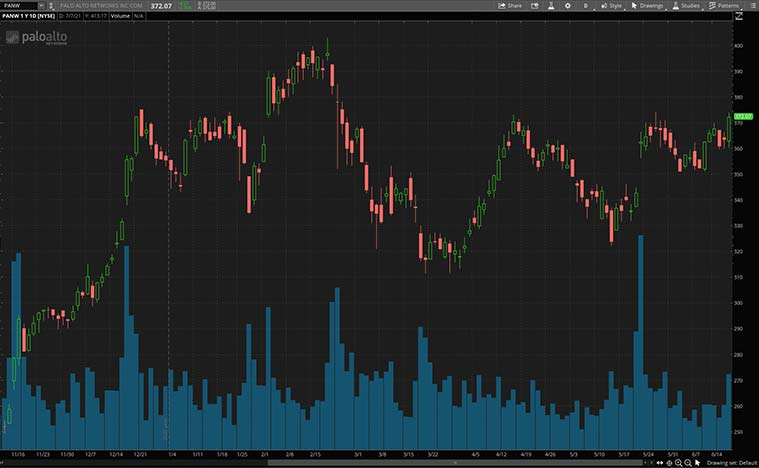The width and height of the screenshot is (759, 468).
Task: Click the maximize chart icon below toolbar
Action: click(x=739, y=16)
